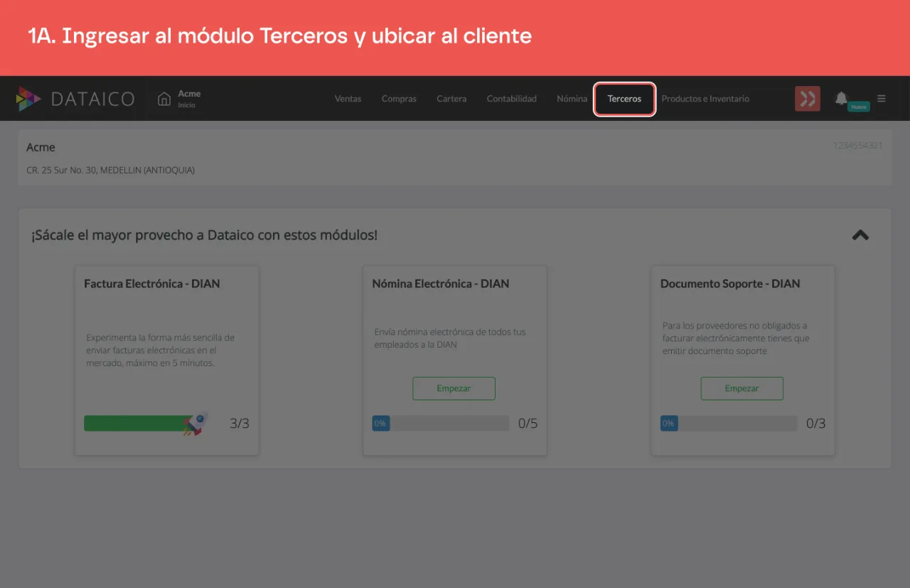Click the Nómina Electrónica 0% progress bar
This screenshot has width=910, height=588.
point(441,424)
